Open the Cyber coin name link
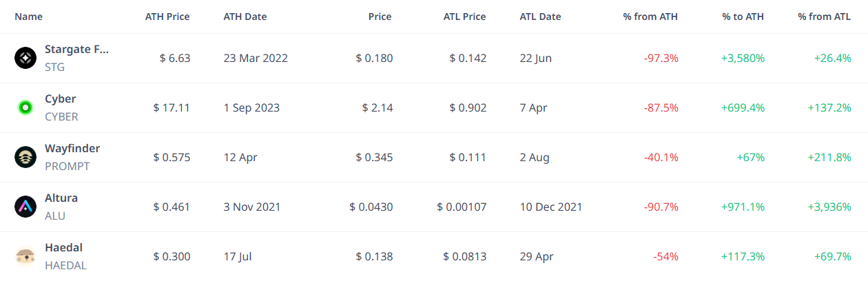Viewport: 868px width, 281px height. point(61,98)
